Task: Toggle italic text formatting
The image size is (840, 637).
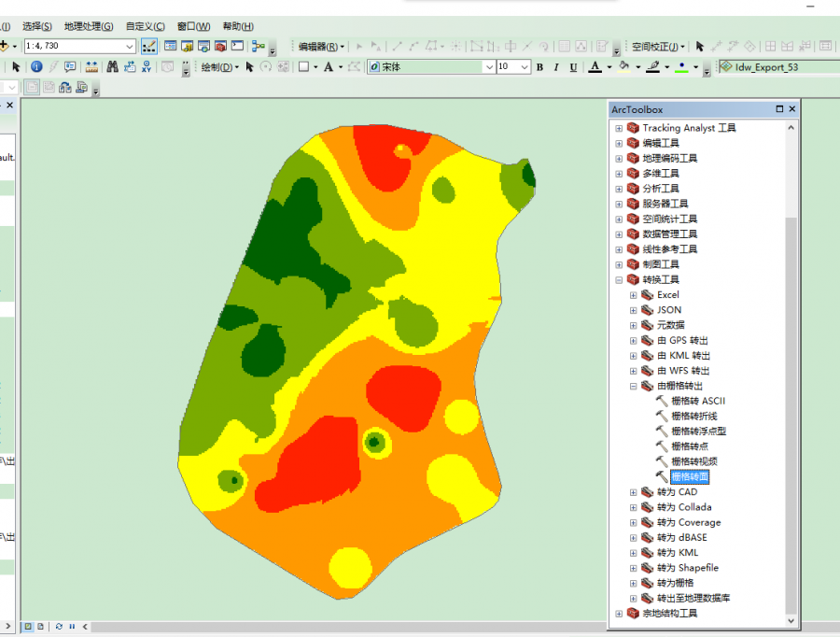Action: point(556,67)
